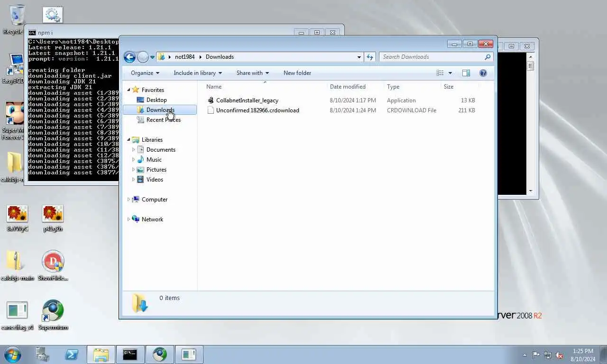Viewport: 607px width, 364px height.
Task: Create a New folder
Action: tap(297, 73)
